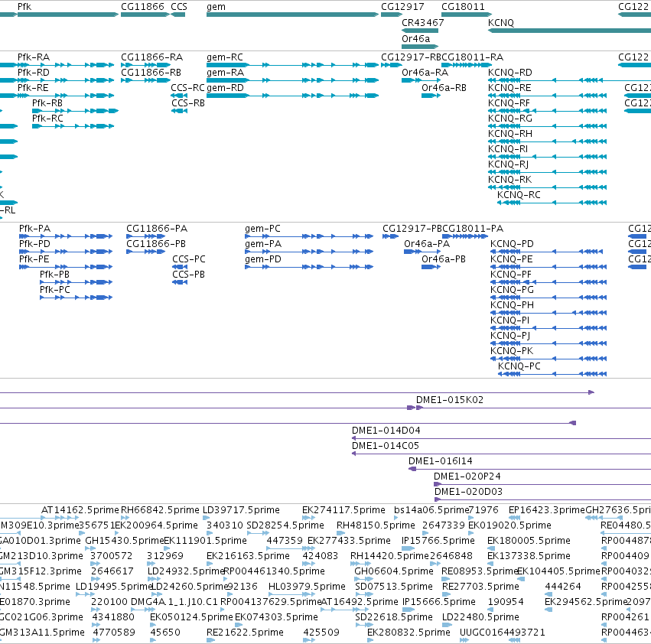Select the gem-RD transcript label
Viewport: 651px width, 644px height.
[x=226, y=88]
